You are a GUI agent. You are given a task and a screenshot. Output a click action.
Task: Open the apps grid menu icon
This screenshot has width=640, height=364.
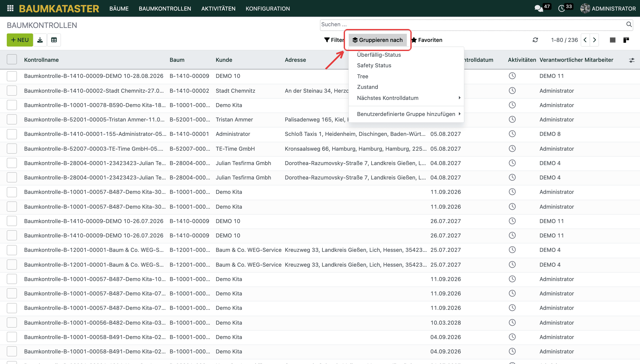click(10, 8)
